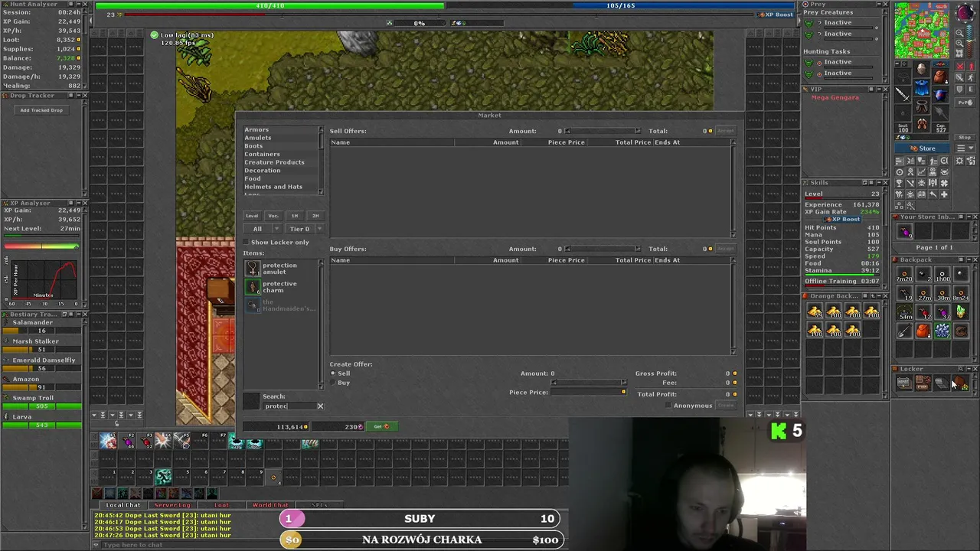Toggle chase mode running figure
Screen dimensions: 980x551
(971, 78)
